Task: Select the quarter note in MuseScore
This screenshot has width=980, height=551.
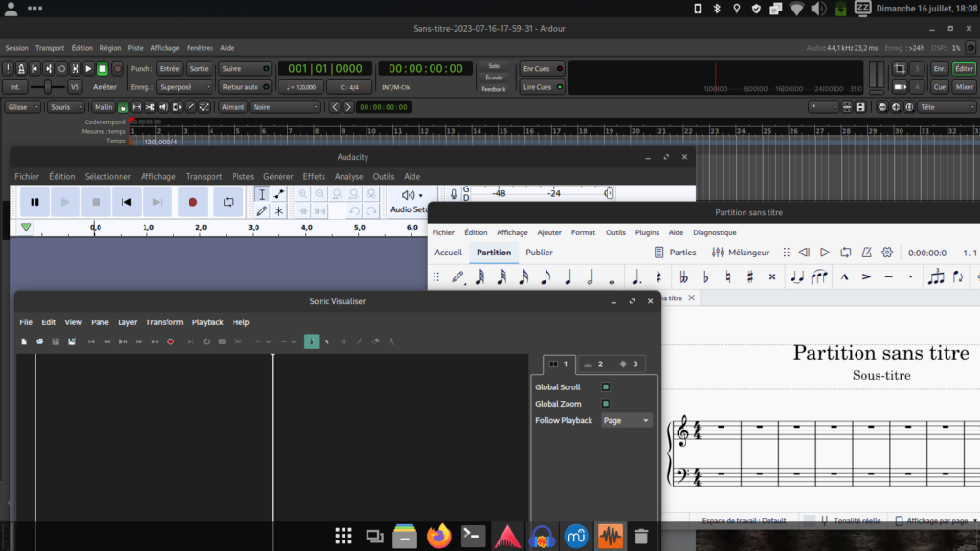Action: click(568, 277)
